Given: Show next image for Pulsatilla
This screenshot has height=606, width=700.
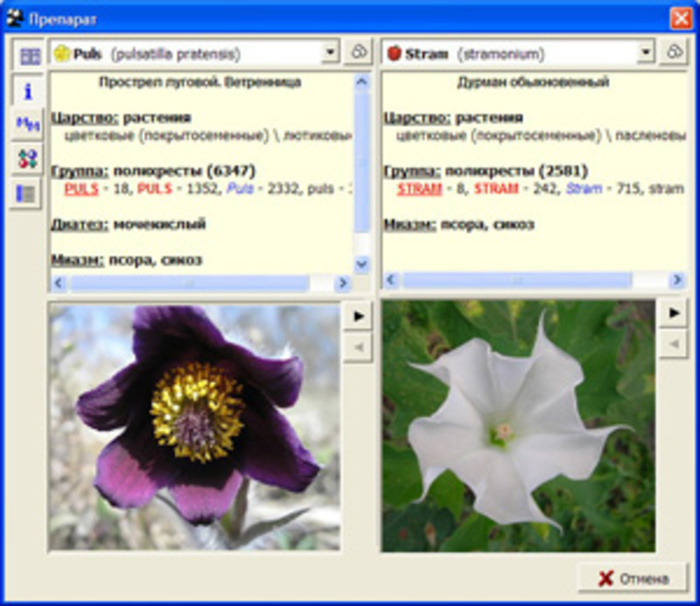Looking at the screenshot, I should [x=357, y=317].
